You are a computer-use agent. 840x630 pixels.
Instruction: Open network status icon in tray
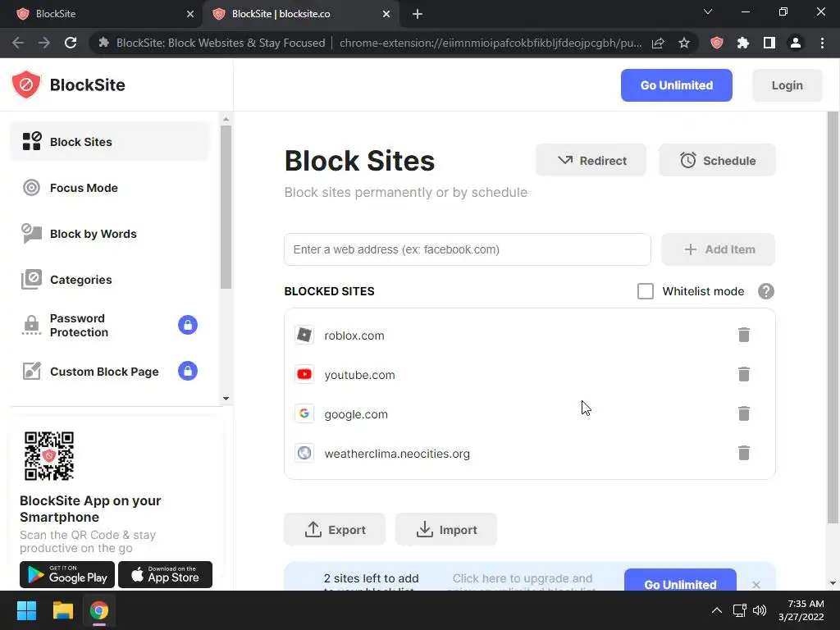coord(739,610)
